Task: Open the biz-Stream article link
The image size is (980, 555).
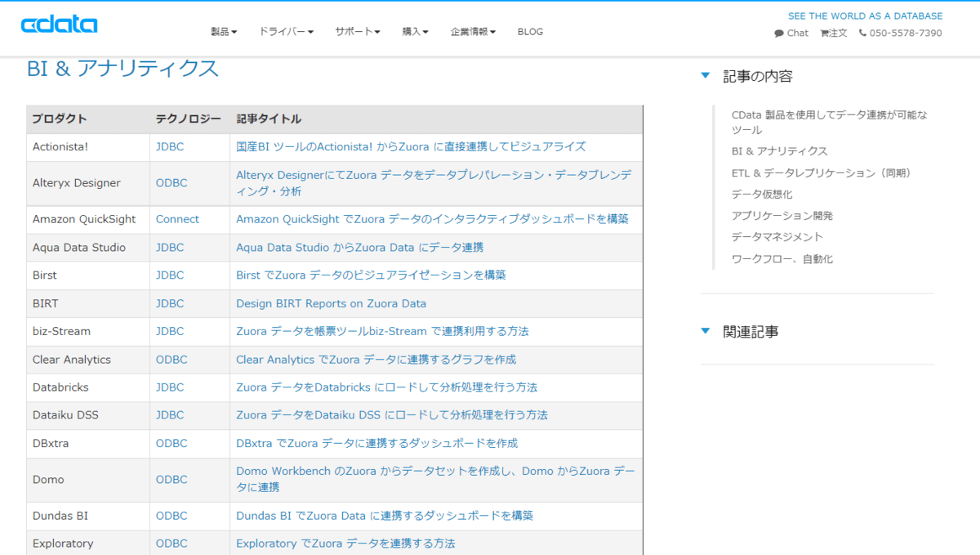Action: (x=382, y=331)
